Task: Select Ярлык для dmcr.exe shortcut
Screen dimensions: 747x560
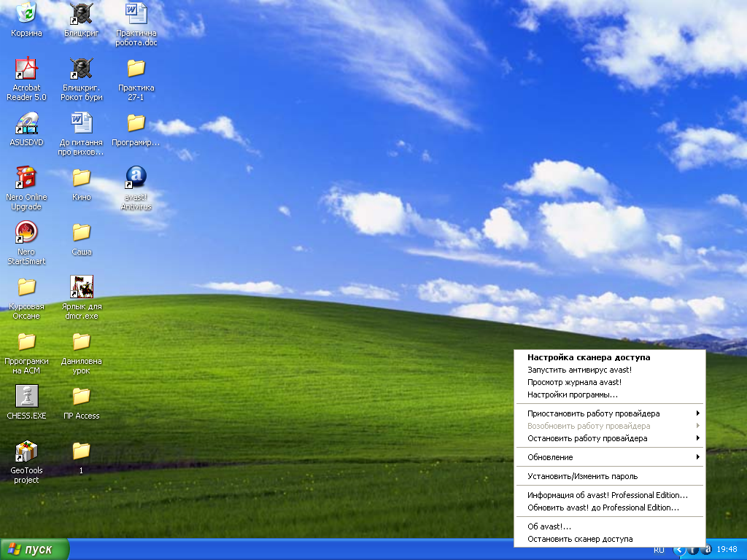Action: pyautogui.click(x=82, y=297)
